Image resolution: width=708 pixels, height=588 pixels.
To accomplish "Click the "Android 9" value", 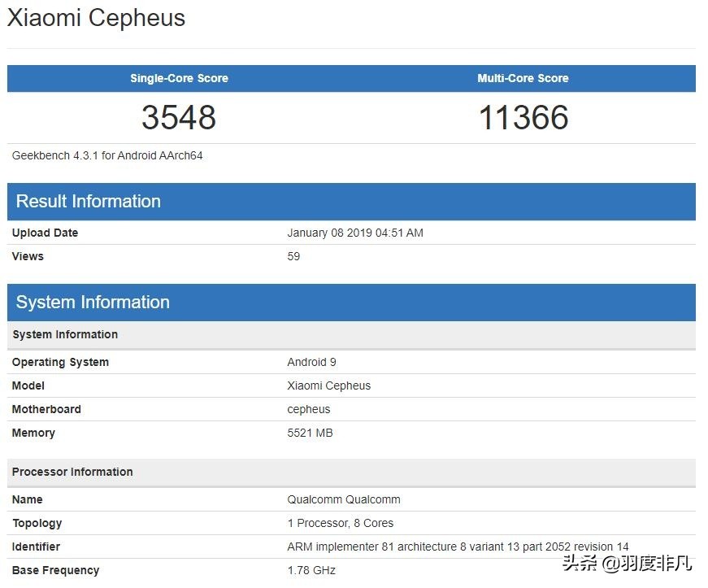I will (x=311, y=362).
